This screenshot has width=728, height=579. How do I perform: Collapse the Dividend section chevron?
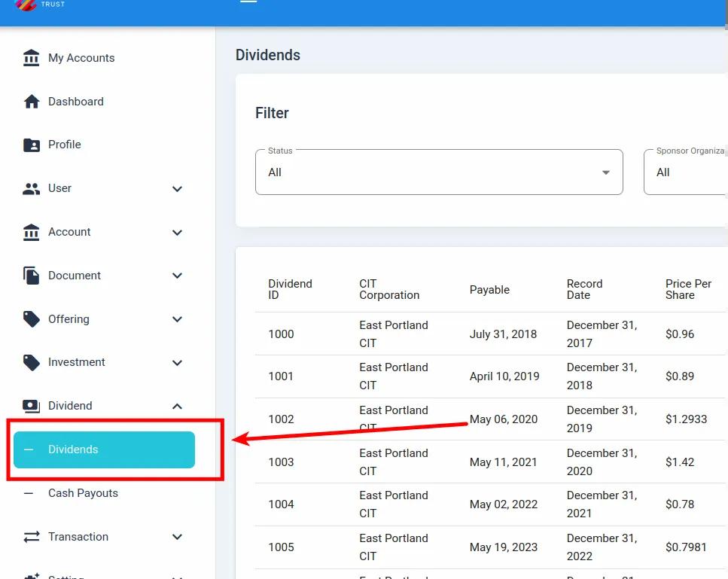(x=177, y=407)
